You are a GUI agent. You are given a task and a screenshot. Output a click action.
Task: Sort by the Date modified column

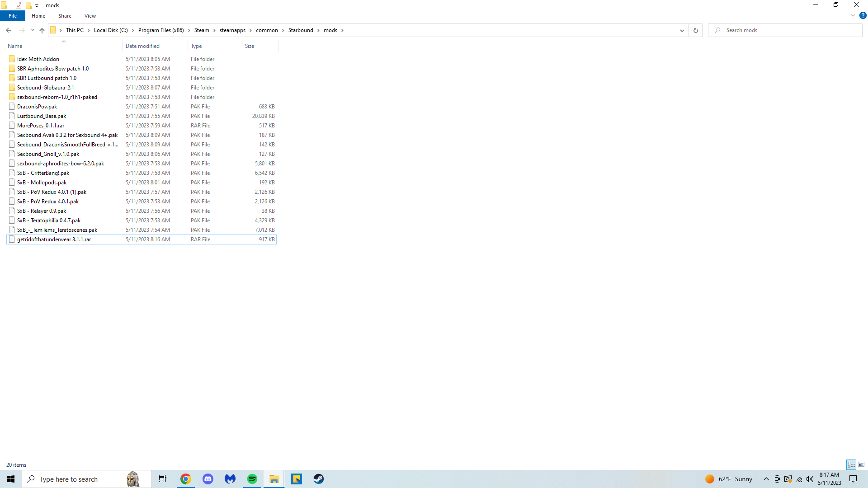(155, 46)
